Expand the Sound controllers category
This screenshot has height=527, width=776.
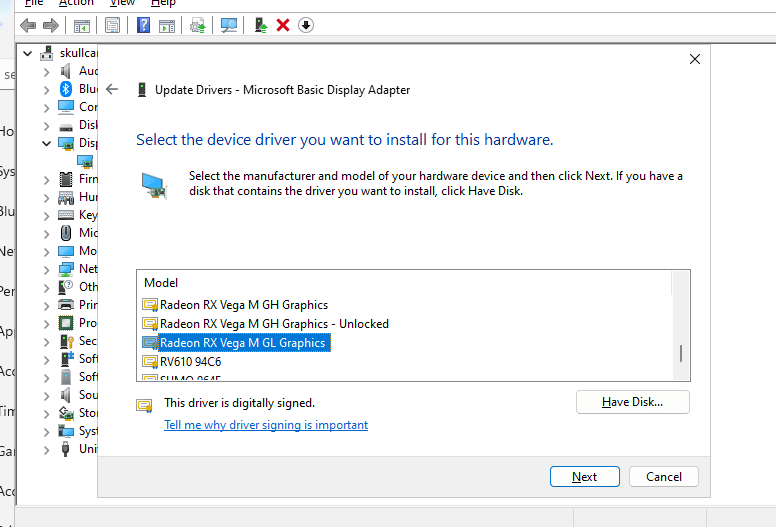(47, 396)
